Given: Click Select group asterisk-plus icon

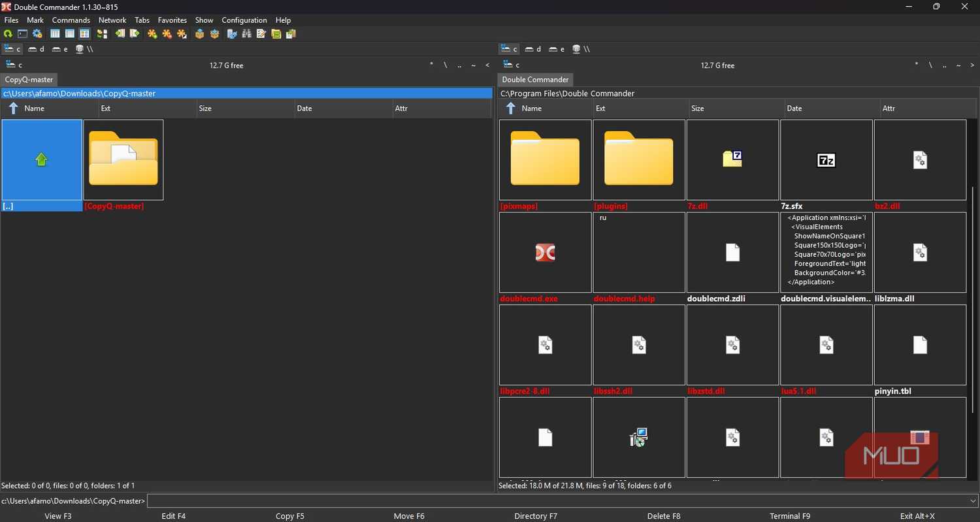Looking at the screenshot, I should coord(152,34).
